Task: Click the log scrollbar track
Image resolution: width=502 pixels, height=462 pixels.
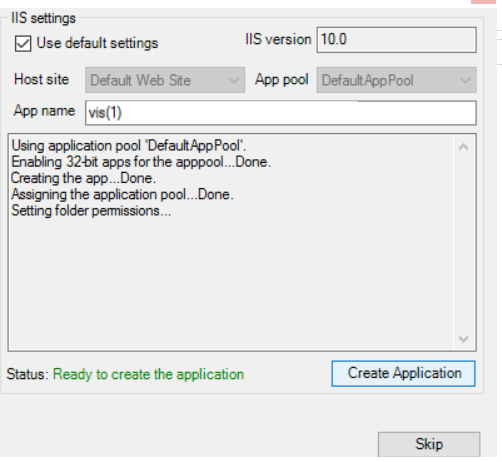Action: click(464, 243)
